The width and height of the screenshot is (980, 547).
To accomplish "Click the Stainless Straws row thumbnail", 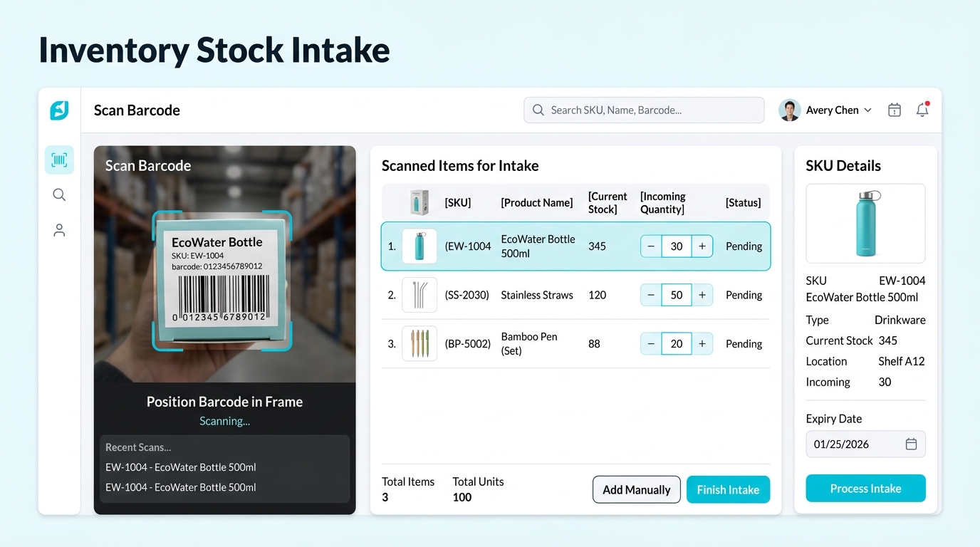I will 419,295.
